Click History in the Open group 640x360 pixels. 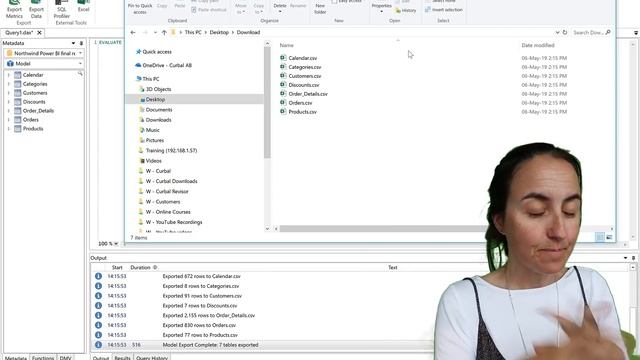[x=405, y=10]
